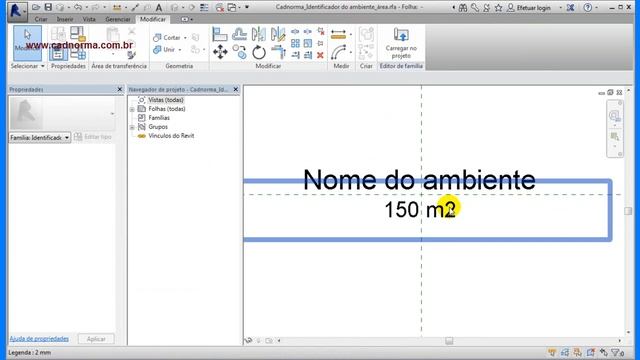Click the star Favorites icon
640x360 pixels.
[x=498, y=7]
